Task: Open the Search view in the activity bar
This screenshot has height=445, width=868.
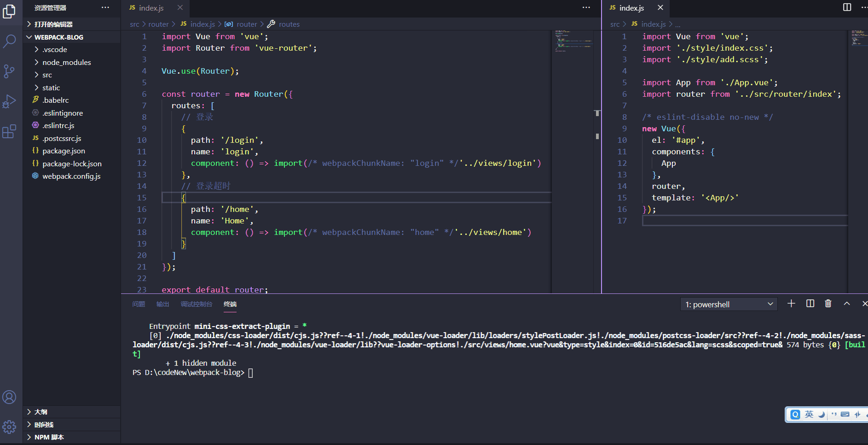Action: point(10,41)
